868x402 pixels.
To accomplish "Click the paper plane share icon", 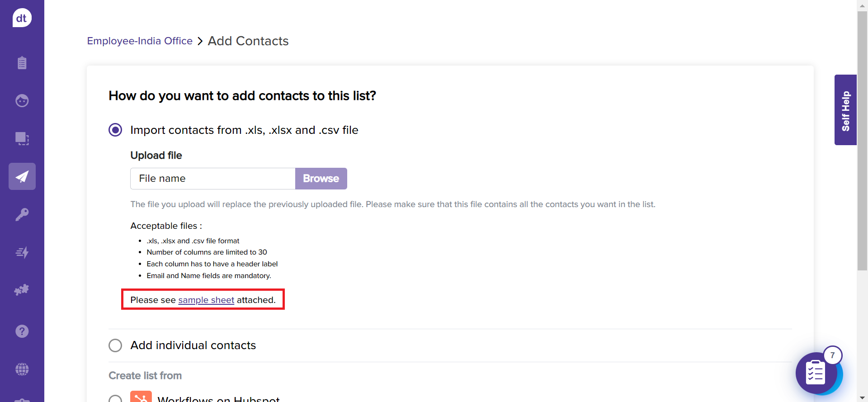I will [x=22, y=176].
